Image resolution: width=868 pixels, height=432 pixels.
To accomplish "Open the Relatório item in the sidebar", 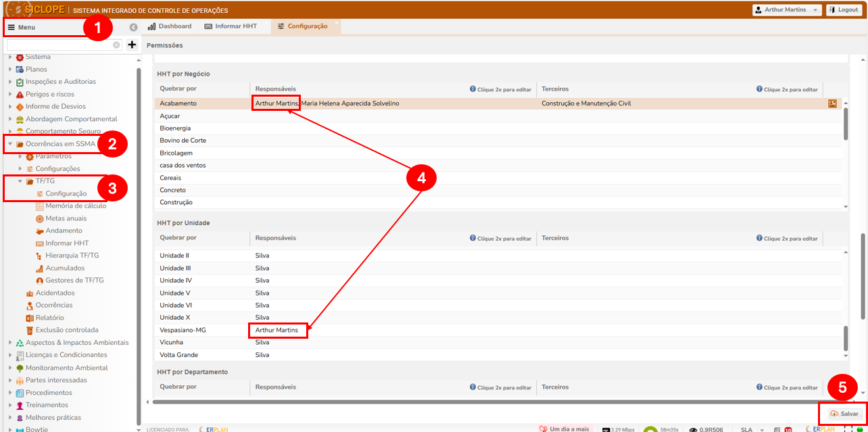I will click(49, 318).
